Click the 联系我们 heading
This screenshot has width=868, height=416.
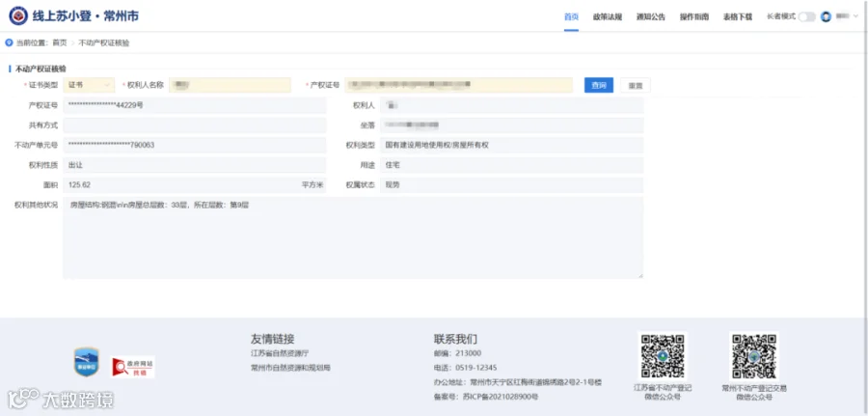(x=455, y=339)
